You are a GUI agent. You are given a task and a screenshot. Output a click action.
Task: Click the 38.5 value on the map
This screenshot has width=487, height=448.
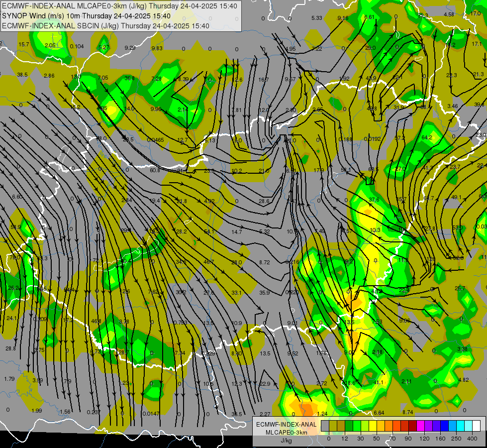click(22, 75)
